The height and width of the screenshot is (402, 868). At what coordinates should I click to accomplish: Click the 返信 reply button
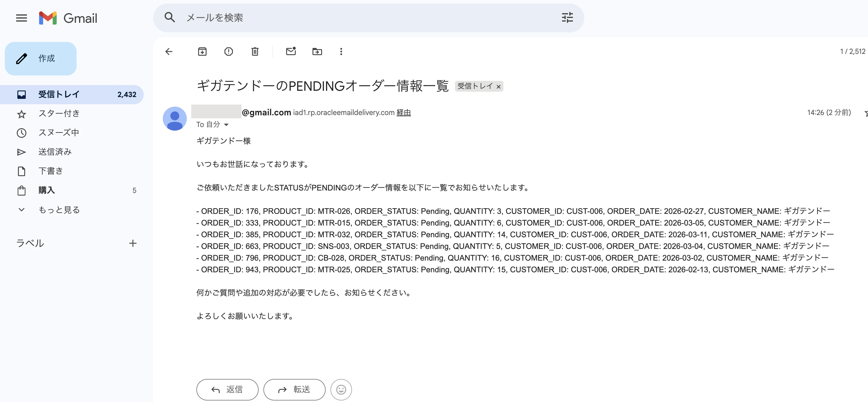[x=227, y=389]
